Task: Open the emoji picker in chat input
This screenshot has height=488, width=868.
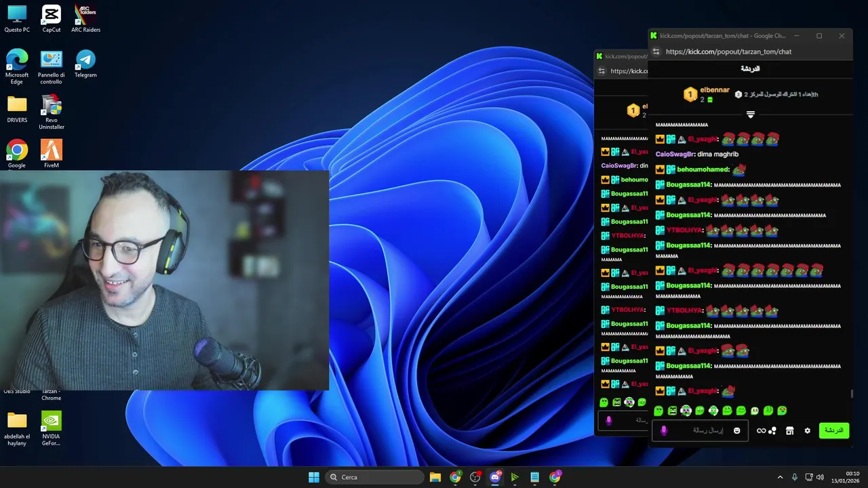Action: (x=737, y=430)
